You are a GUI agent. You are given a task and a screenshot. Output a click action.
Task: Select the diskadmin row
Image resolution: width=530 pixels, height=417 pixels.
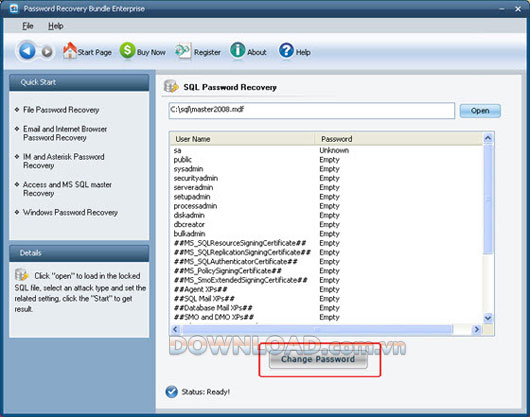click(x=326, y=215)
